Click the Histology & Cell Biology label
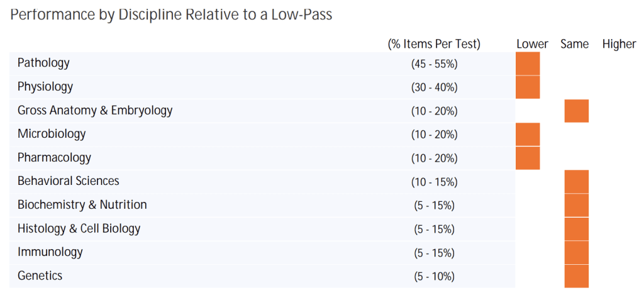Screen dimensions: 644x295 tap(79, 228)
